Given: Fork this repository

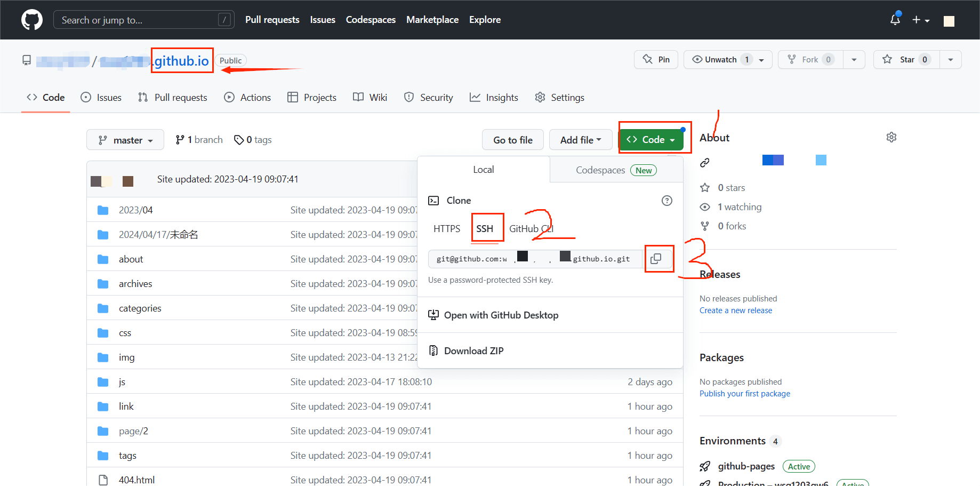Looking at the screenshot, I should pyautogui.click(x=810, y=59).
